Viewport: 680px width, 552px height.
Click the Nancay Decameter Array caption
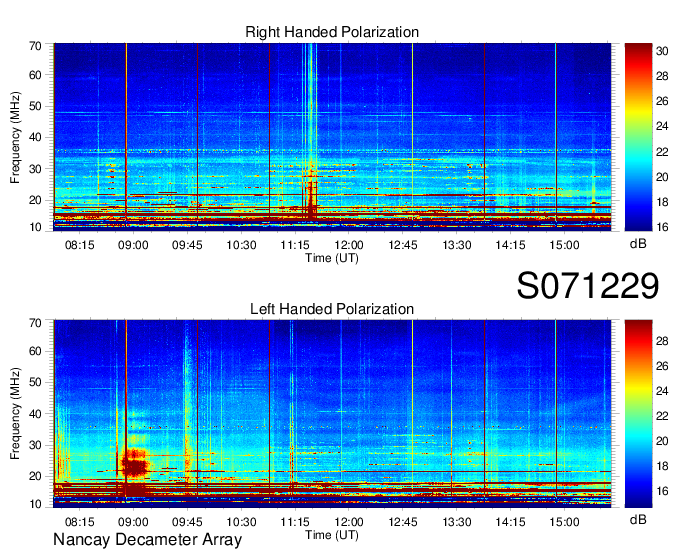[147, 540]
